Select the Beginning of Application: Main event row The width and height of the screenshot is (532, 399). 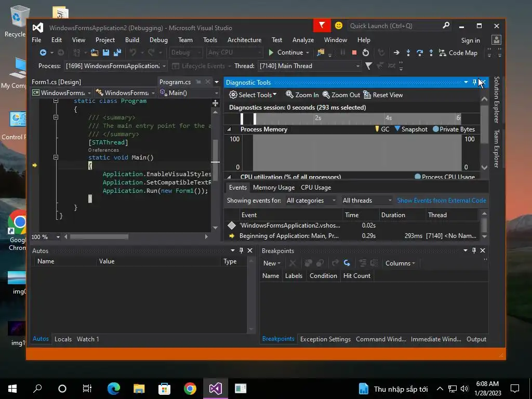tap(353, 236)
